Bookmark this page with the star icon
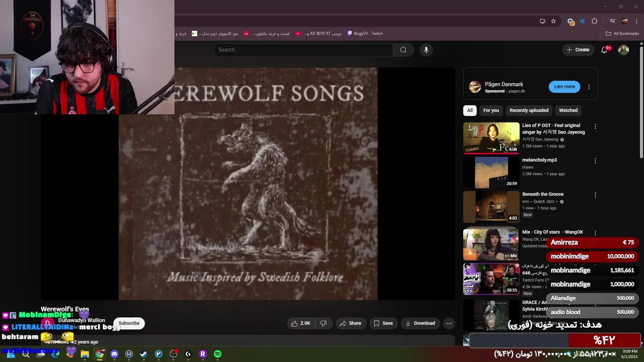The width and height of the screenshot is (644, 362). (x=553, y=21)
